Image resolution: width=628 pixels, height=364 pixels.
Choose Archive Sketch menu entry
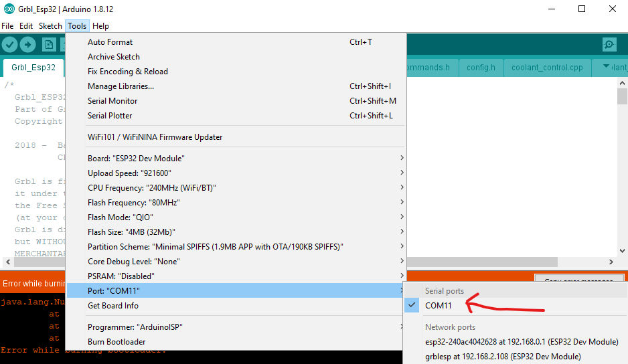click(236, 57)
